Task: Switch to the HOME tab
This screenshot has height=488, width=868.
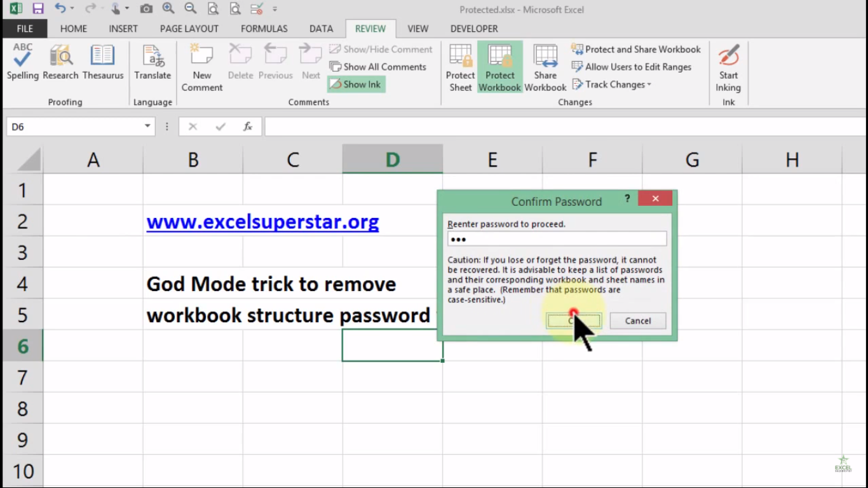Action: (74, 29)
